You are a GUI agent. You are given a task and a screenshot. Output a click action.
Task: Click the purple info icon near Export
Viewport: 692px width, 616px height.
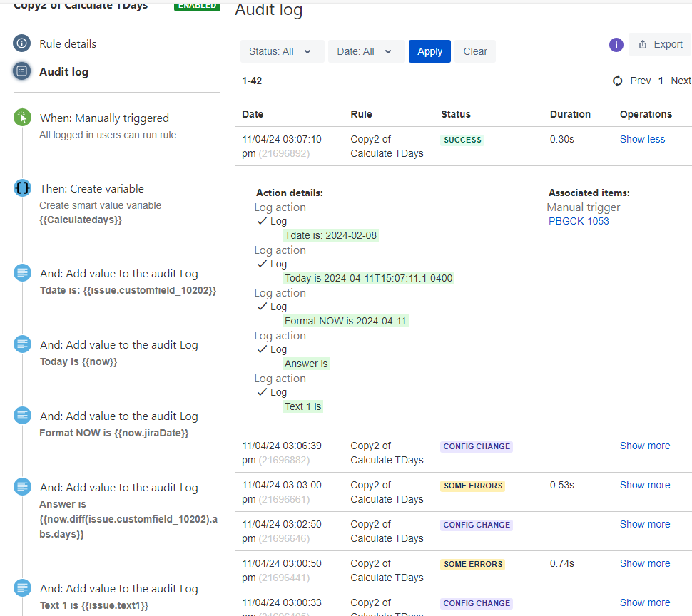616,44
